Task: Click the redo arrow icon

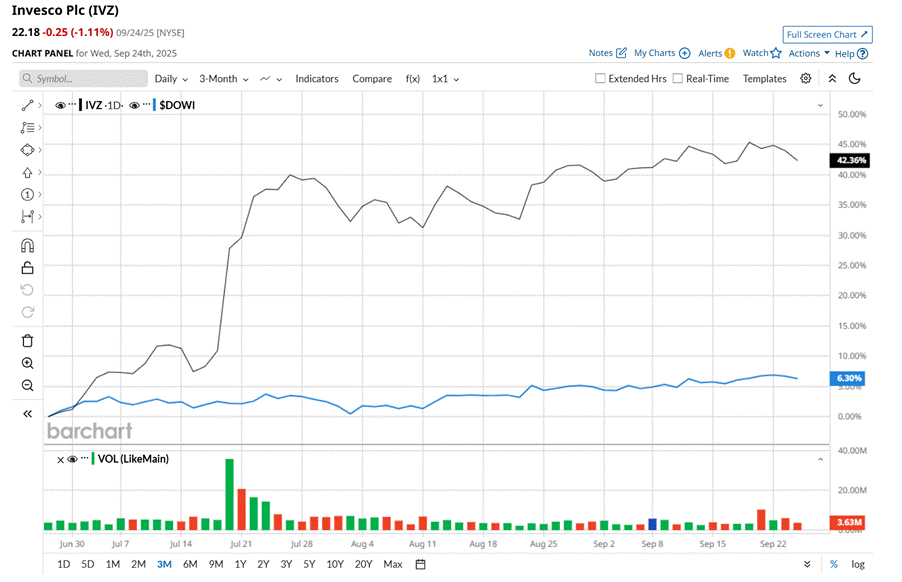Action: coord(27,312)
